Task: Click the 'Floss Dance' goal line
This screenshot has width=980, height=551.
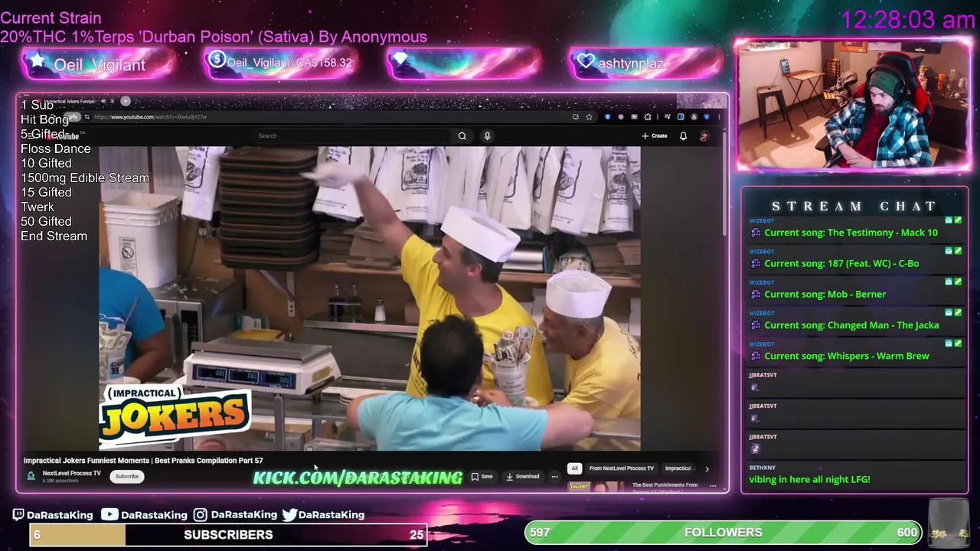Action: coord(55,148)
